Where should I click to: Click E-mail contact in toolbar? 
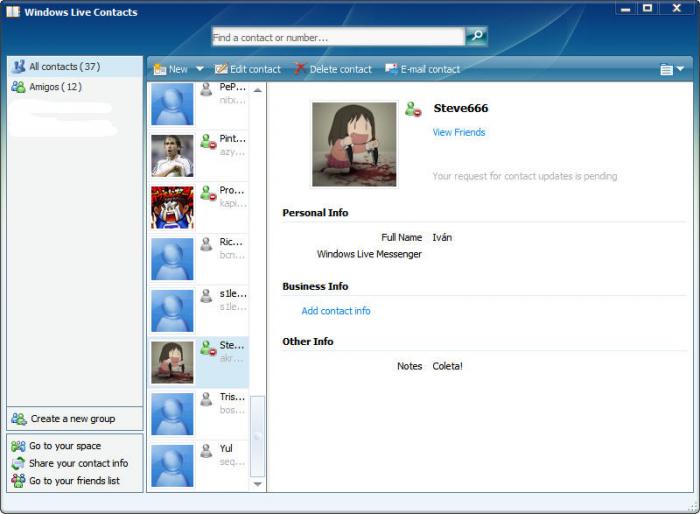(x=422, y=69)
